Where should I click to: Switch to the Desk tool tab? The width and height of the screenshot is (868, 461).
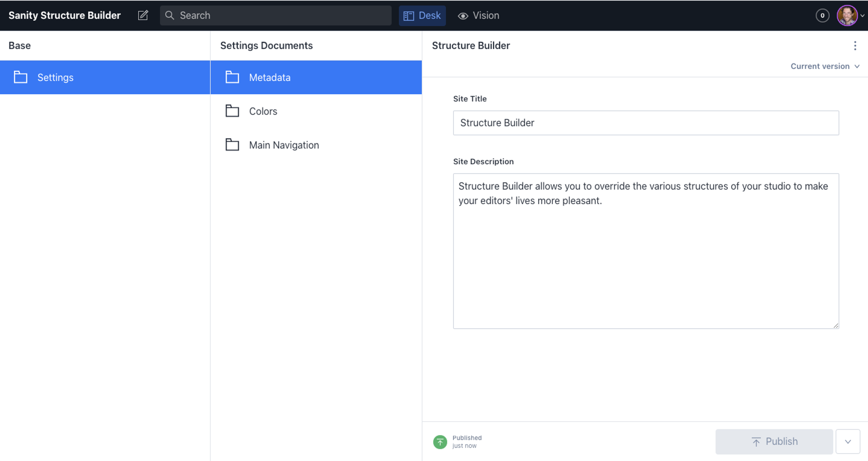coord(422,15)
